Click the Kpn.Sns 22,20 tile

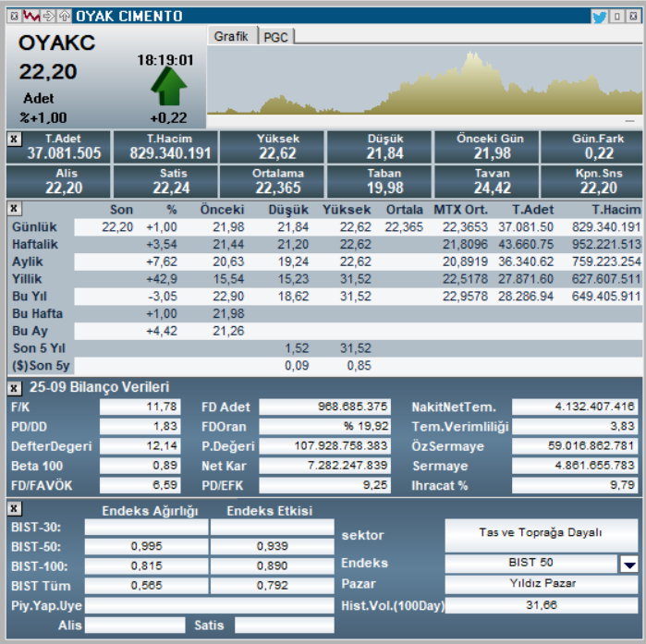[592, 182]
